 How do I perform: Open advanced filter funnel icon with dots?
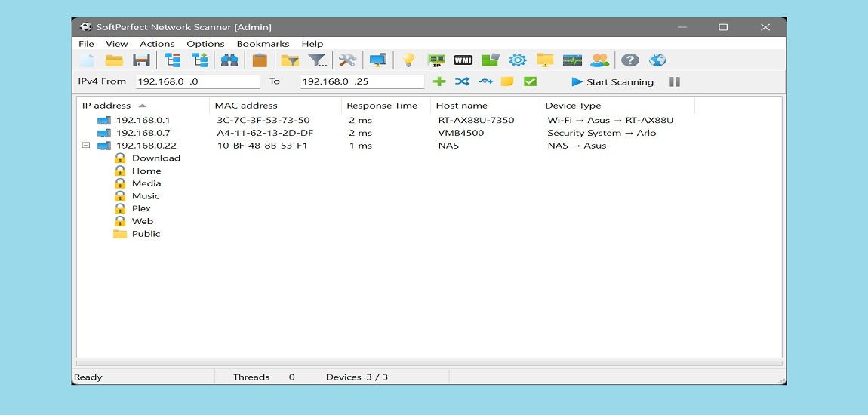coord(317,60)
